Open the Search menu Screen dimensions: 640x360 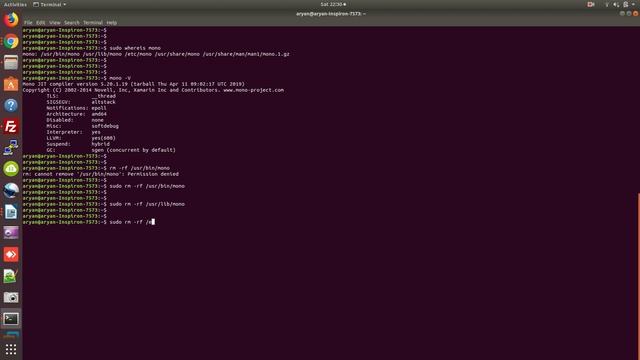71,22
